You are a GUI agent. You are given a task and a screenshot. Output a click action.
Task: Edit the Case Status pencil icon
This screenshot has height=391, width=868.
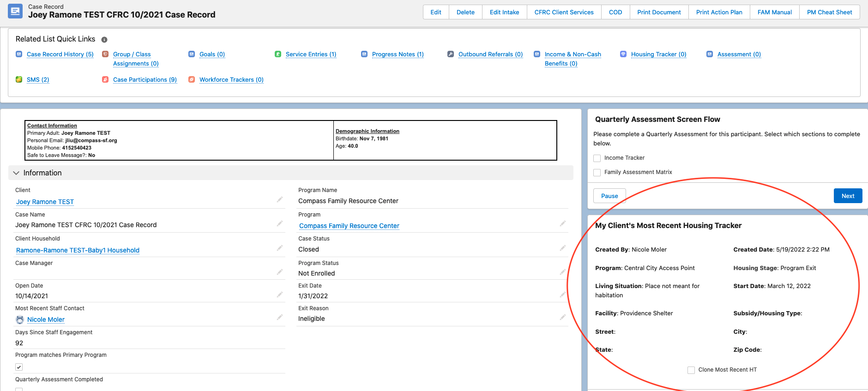[x=563, y=248]
